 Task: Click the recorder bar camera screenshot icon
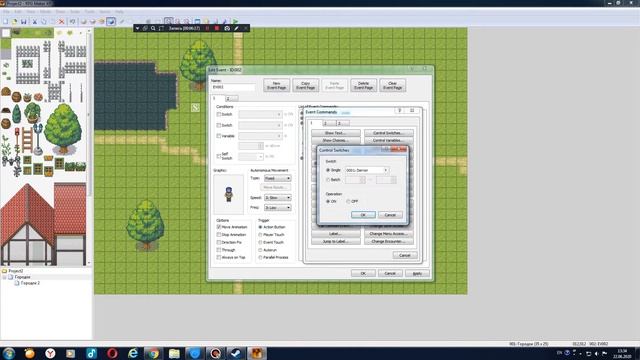tap(227, 28)
